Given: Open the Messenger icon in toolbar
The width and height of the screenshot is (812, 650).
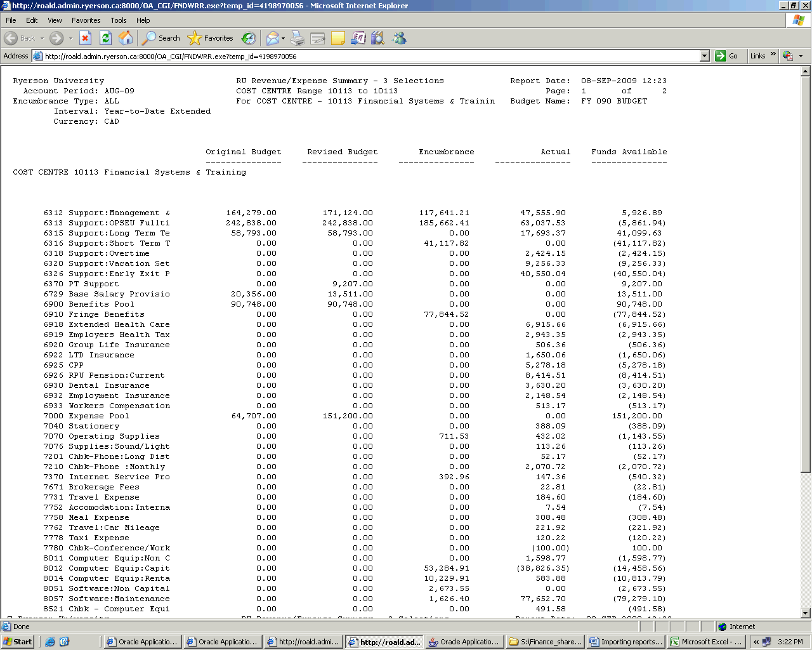Looking at the screenshot, I should coord(399,38).
